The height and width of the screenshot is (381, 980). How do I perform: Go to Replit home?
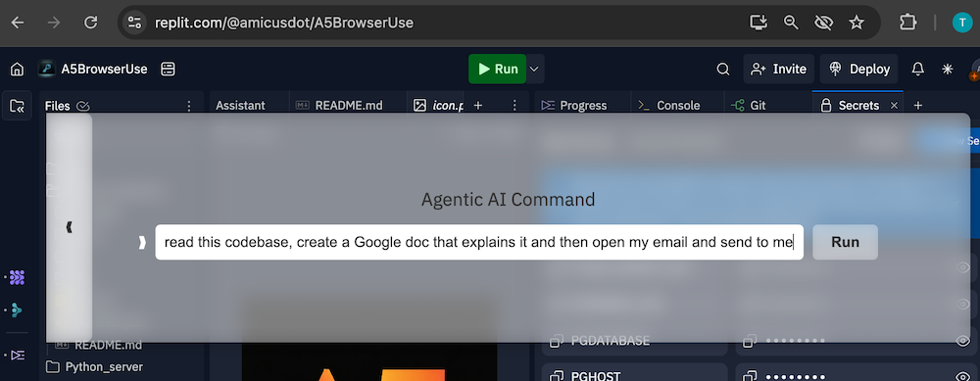[x=17, y=70]
